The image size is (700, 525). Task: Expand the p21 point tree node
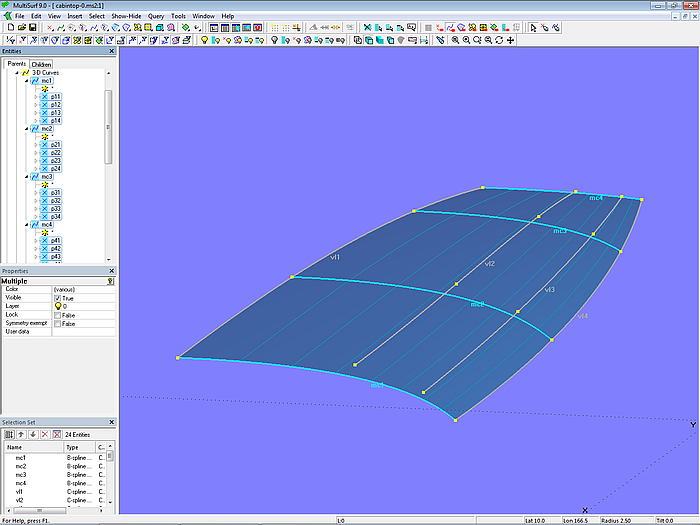point(36,145)
